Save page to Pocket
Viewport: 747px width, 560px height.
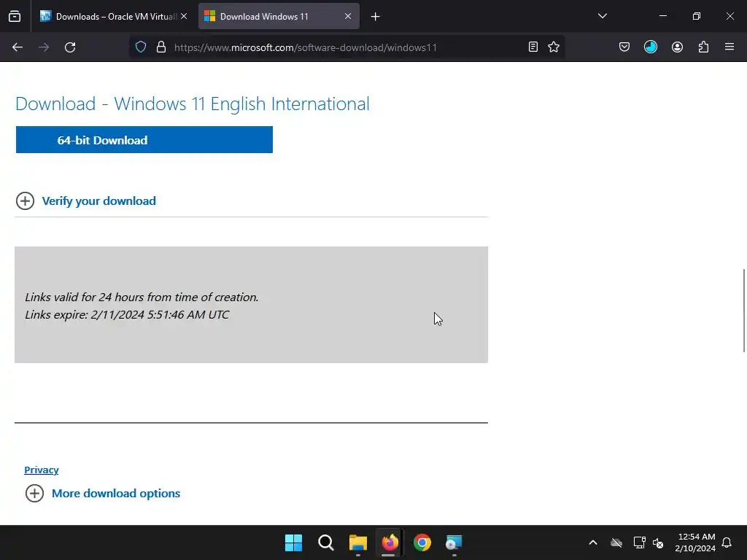(624, 47)
